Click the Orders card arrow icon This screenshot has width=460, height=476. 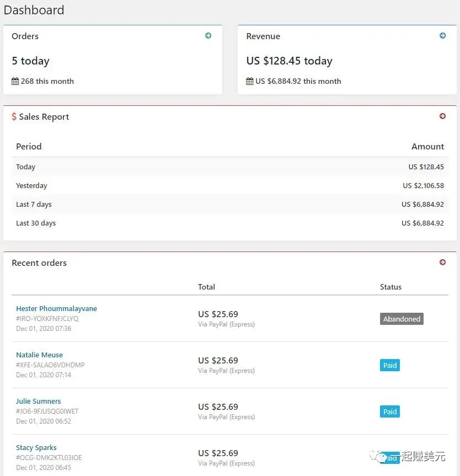coord(208,36)
